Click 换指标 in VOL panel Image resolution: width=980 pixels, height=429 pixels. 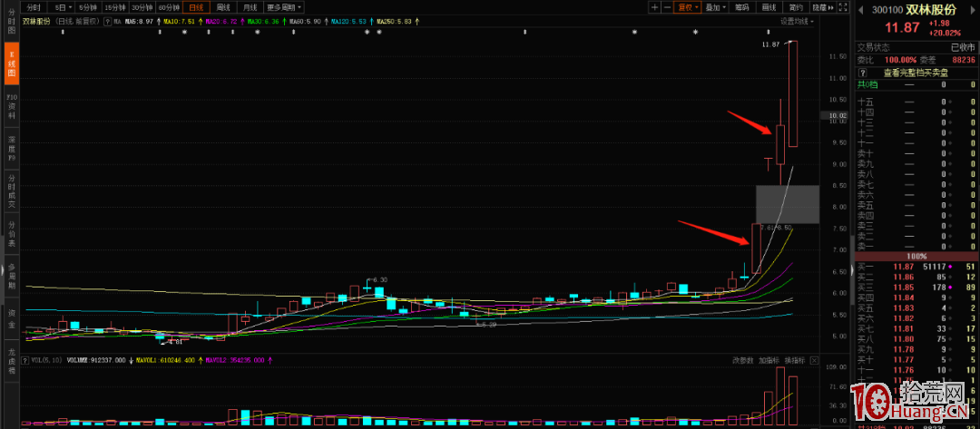tap(795, 360)
